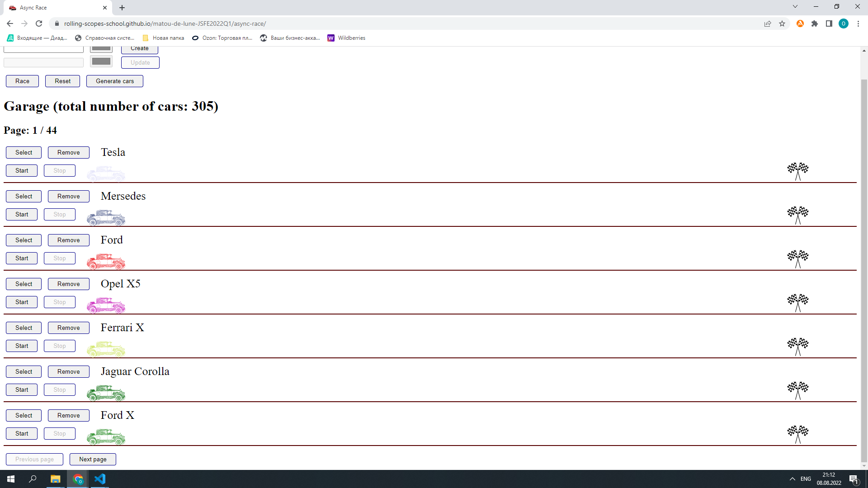Viewport: 868px width, 488px height.
Task: Open the Chrome three-dot menu
Action: [858, 23]
